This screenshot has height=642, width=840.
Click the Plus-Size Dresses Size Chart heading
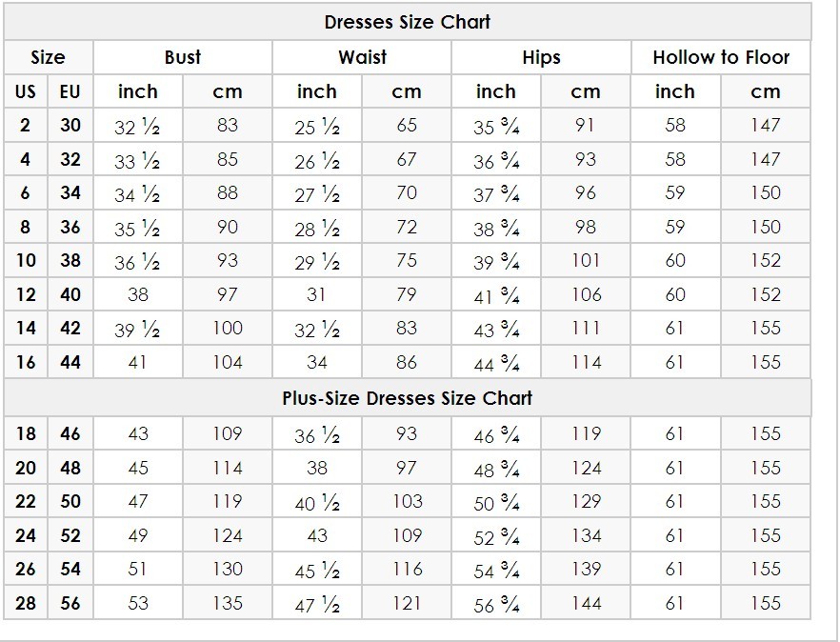tap(408, 398)
